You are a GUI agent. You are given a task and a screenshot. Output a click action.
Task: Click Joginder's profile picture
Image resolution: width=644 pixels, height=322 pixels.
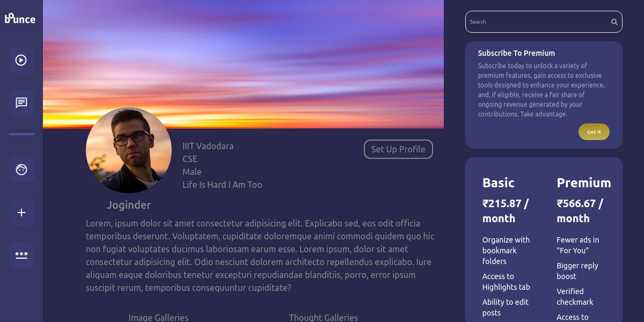pyautogui.click(x=129, y=150)
